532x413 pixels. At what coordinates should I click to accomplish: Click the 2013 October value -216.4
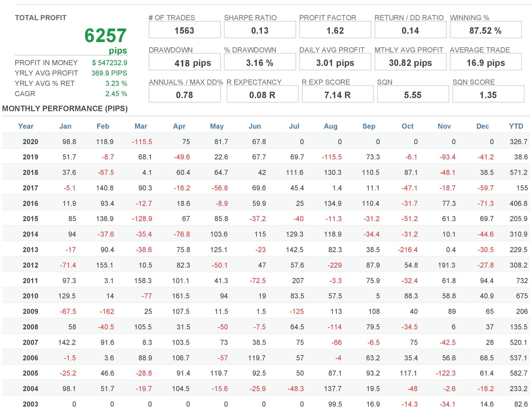pyautogui.click(x=408, y=250)
